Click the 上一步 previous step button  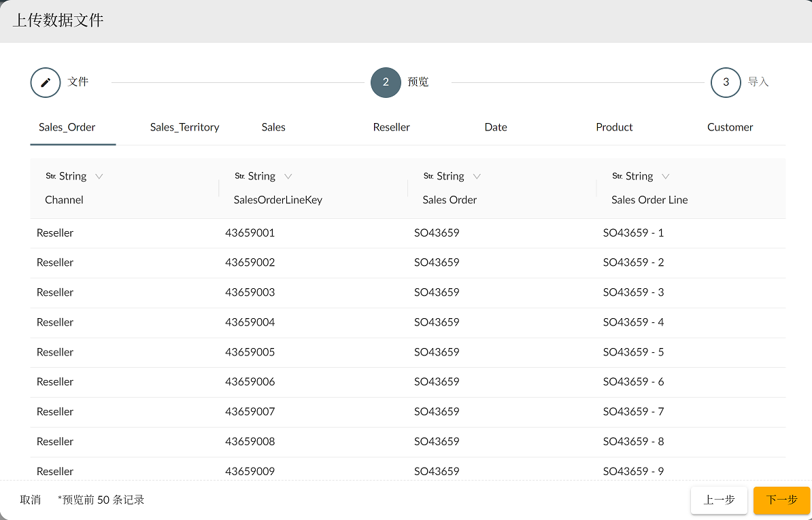tap(719, 500)
